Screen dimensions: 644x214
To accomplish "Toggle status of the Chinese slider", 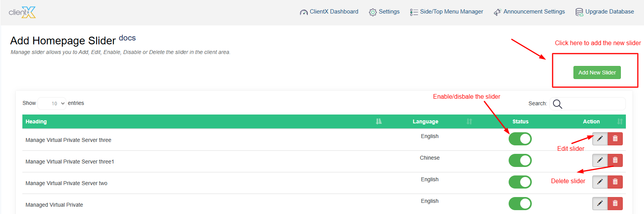I will click(520, 160).
